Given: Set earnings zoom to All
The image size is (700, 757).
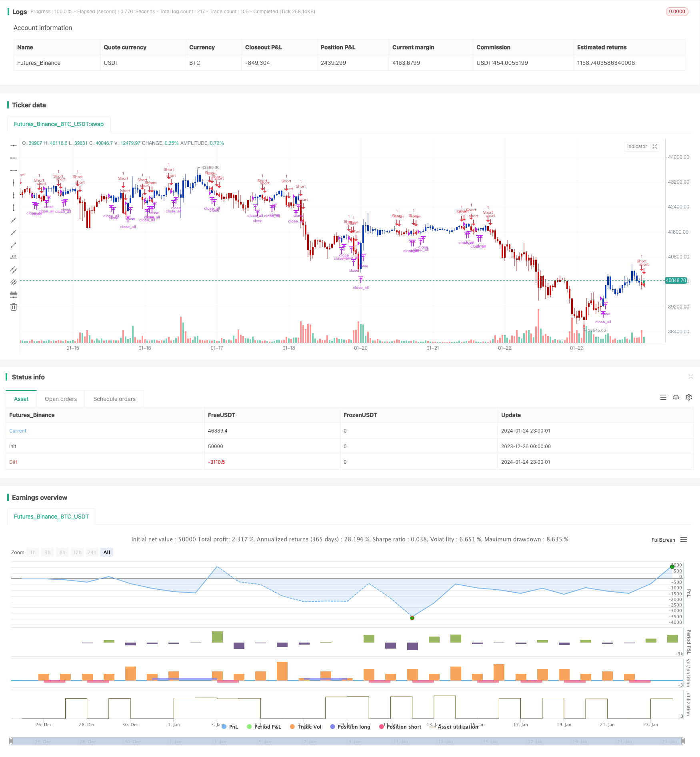Looking at the screenshot, I should tap(107, 552).
